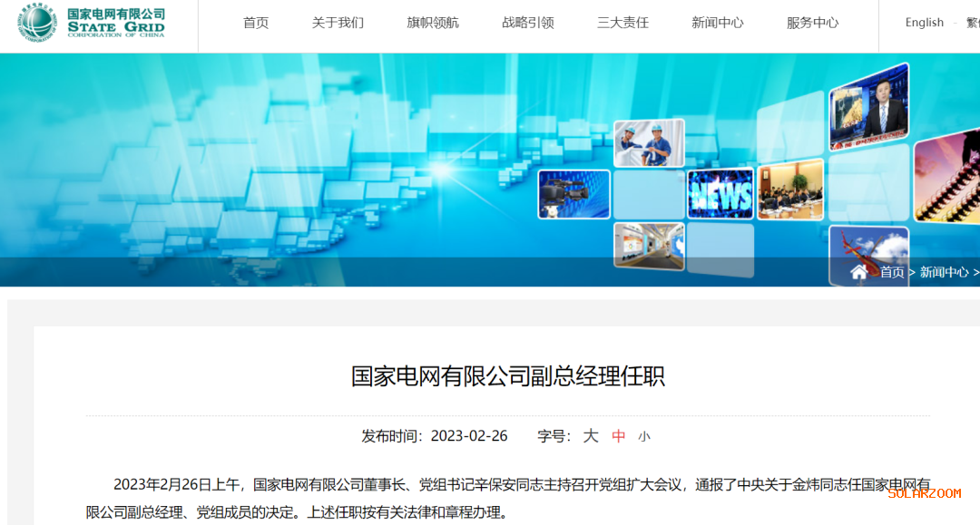Click 首页 link in breadcrumb
The width and height of the screenshot is (980, 525).
coord(892,272)
